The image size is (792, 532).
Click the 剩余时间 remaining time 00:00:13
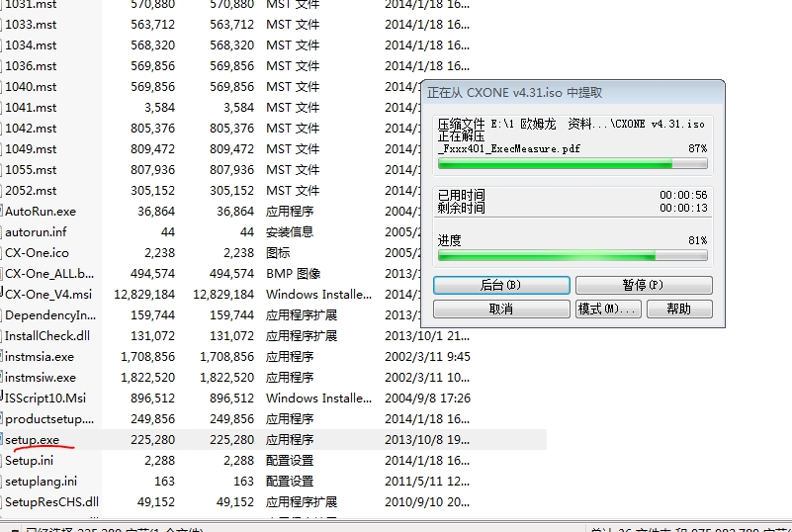pyautogui.click(x=683, y=208)
